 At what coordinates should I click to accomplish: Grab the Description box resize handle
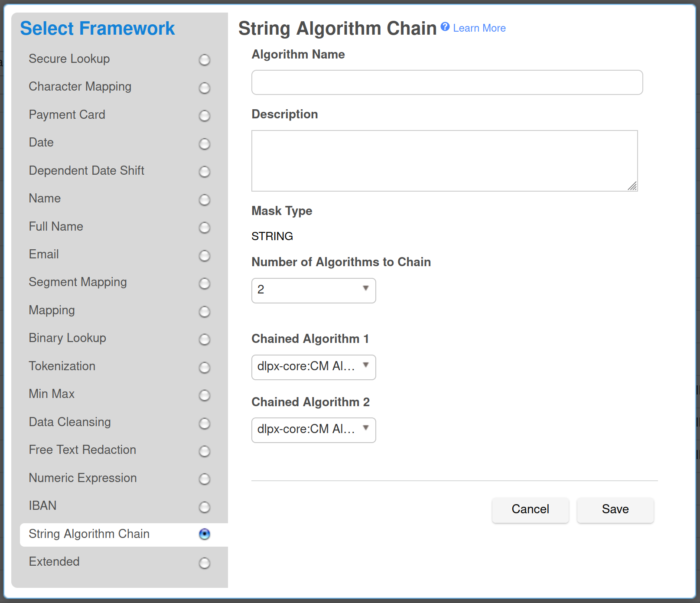pos(633,186)
